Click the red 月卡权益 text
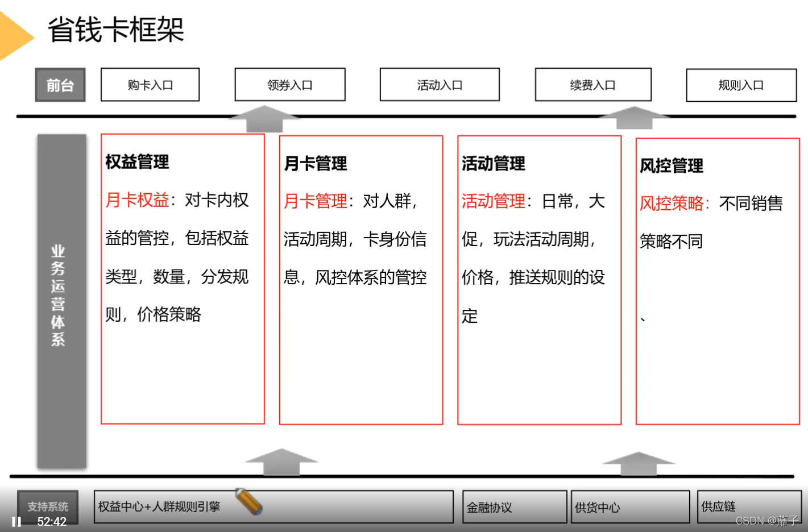808x532 pixels. (137, 200)
